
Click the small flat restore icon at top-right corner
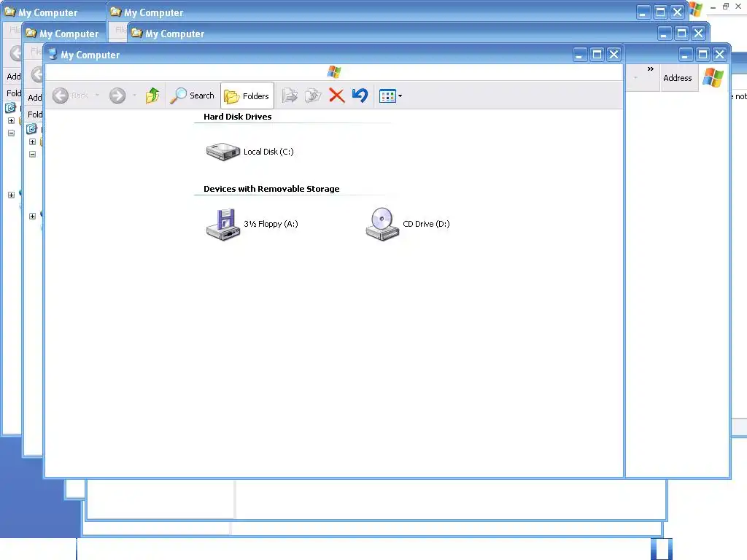click(726, 7)
